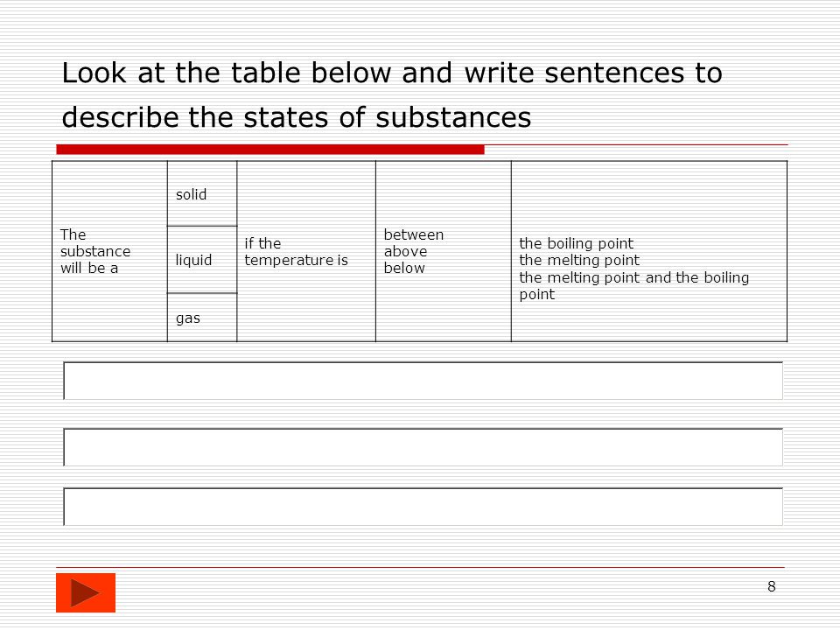This screenshot has height=630, width=840.
Task: Click the thick red title underline bar
Action: (270, 150)
